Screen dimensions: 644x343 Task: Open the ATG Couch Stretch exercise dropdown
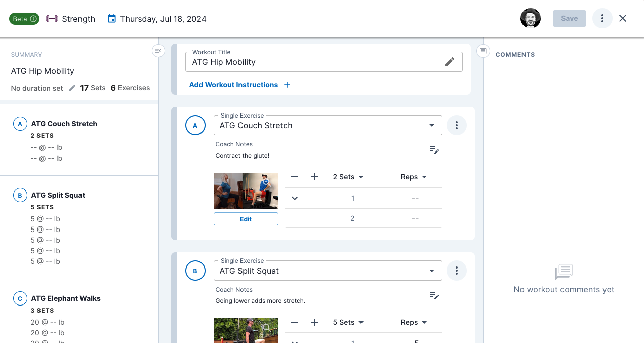328,125
